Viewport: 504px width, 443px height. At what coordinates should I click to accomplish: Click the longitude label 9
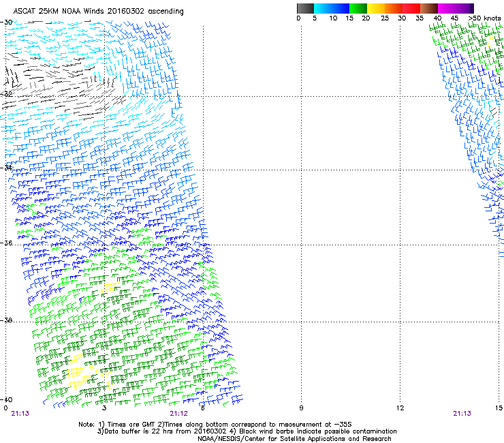tap(301, 408)
